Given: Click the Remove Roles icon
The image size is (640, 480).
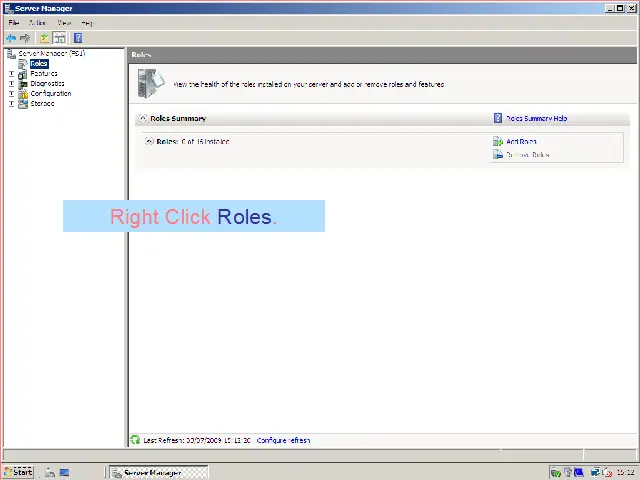Looking at the screenshot, I should pos(498,155).
